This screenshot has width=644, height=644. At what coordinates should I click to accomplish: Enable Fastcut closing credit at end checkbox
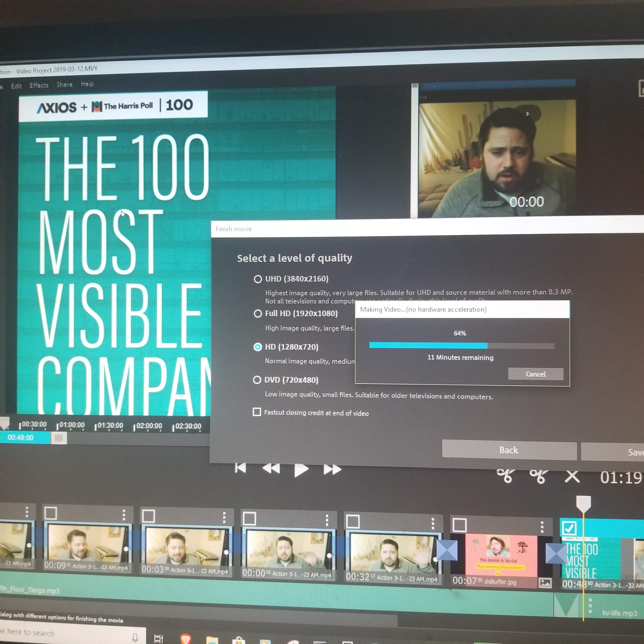click(257, 412)
